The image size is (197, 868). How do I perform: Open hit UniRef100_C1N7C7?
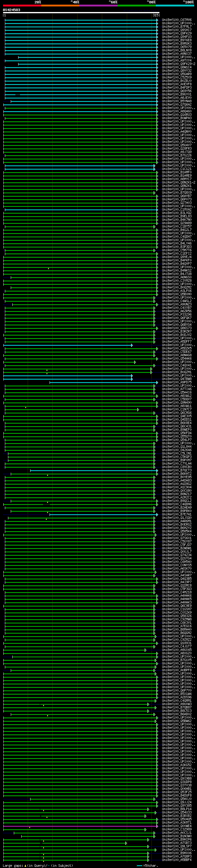(176, 410)
